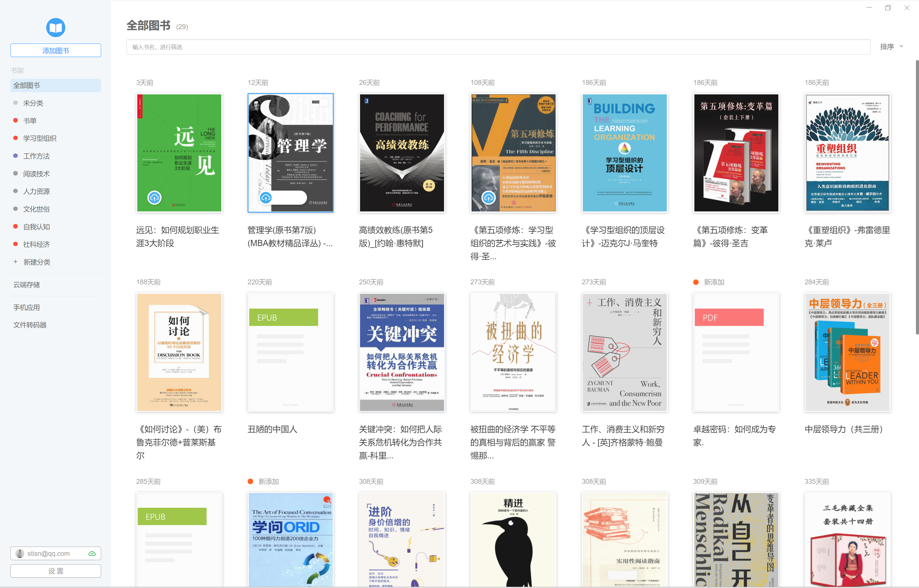
Task: Click the vertical scrollbar of the book list
Action: tap(917, 197)
